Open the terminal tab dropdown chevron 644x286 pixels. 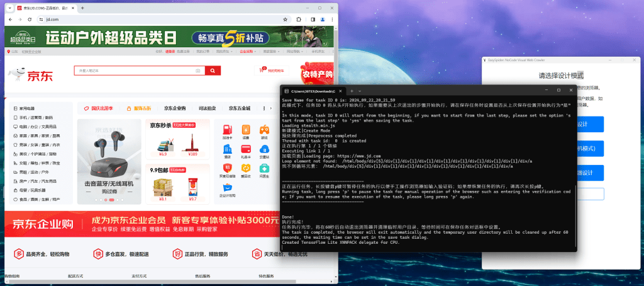(360, 91)
